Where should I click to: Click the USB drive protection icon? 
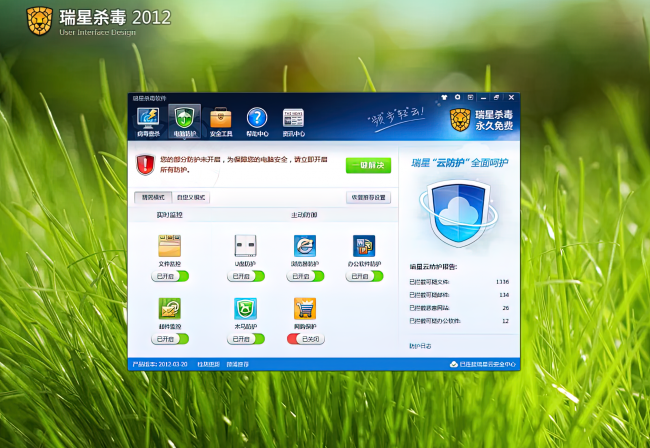point(245,246)
